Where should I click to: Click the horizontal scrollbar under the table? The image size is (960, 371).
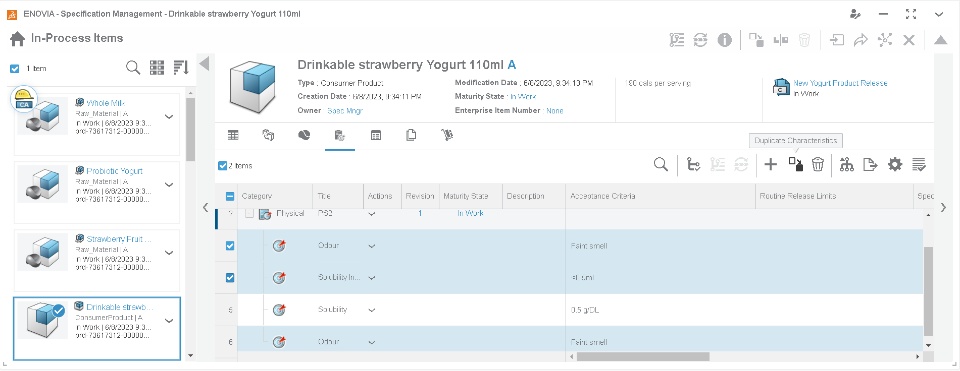tap(643, 356)
